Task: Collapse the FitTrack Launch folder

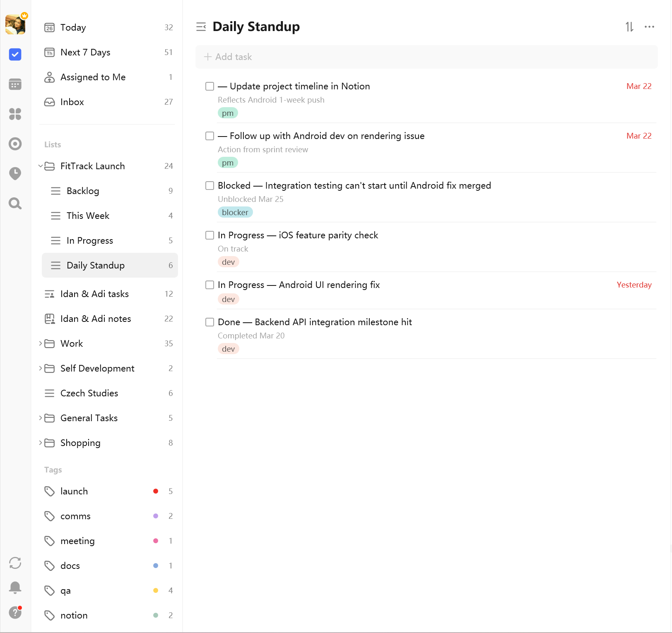Action: 41,166
